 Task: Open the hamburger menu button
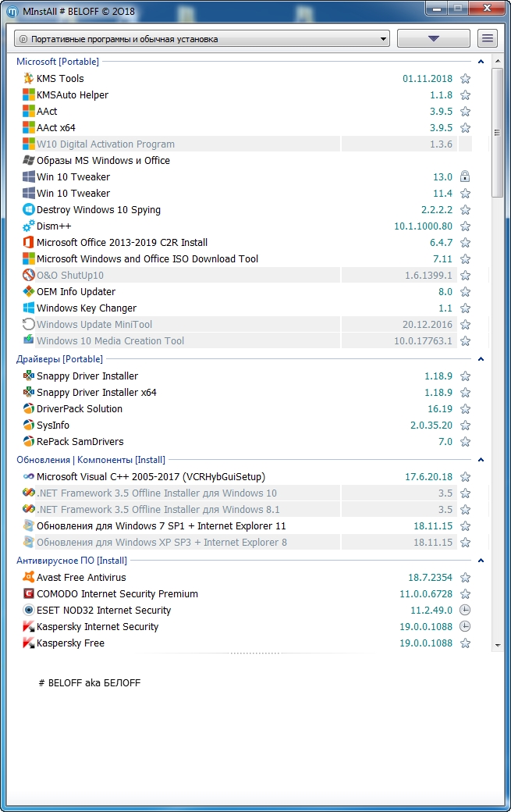coord(488,39)
